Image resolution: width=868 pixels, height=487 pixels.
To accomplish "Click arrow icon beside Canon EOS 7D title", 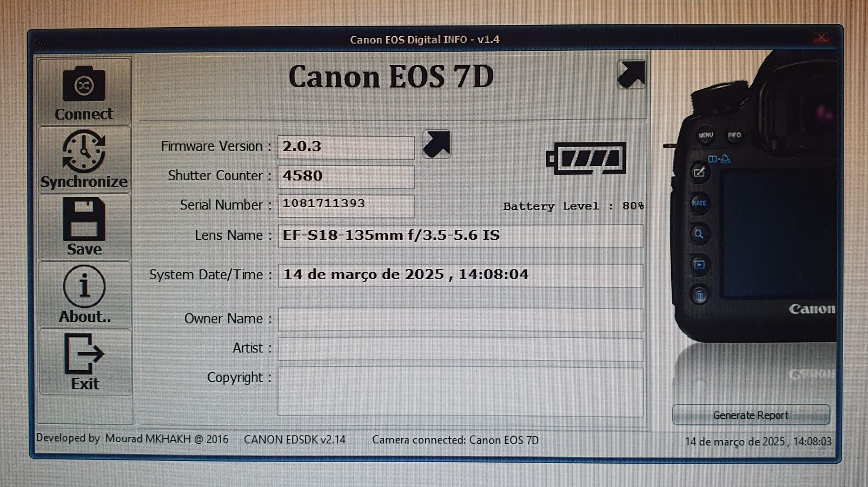I will [631, 75].
